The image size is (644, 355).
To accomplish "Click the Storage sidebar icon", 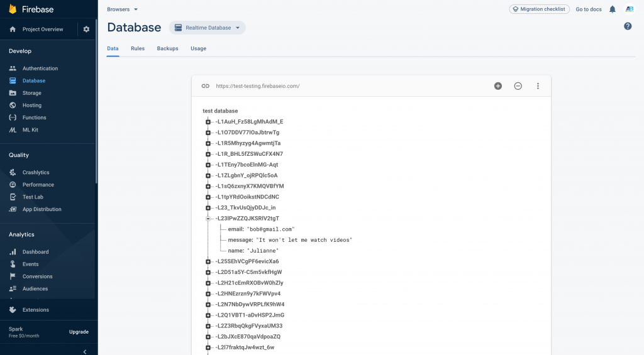I will (x=13, y=93).
